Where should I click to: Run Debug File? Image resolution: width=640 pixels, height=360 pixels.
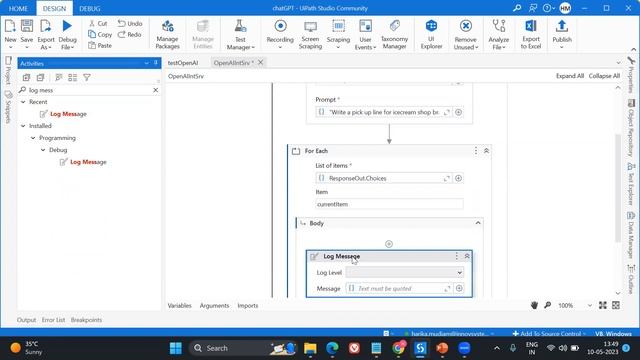point(67,34)
